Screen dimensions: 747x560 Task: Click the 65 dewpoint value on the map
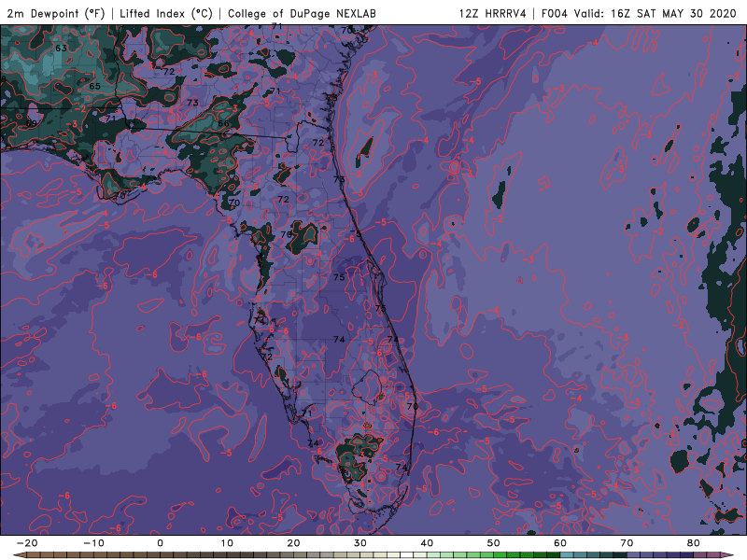(x=95, y=86)
